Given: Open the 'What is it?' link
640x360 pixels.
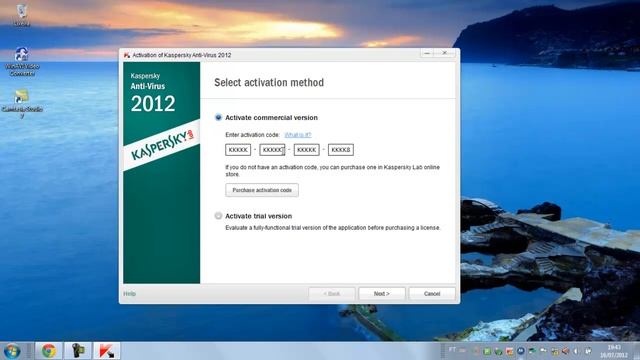Looking at the screenshot, I should [298, 135].
